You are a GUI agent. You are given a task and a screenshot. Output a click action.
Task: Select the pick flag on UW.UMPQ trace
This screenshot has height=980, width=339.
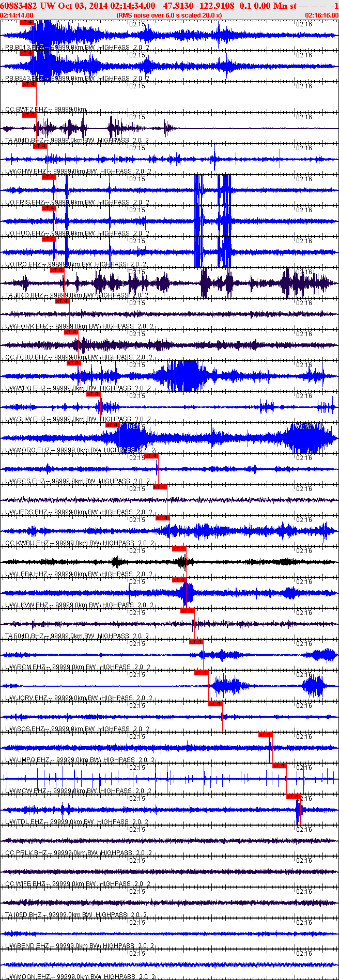(265, 735)
